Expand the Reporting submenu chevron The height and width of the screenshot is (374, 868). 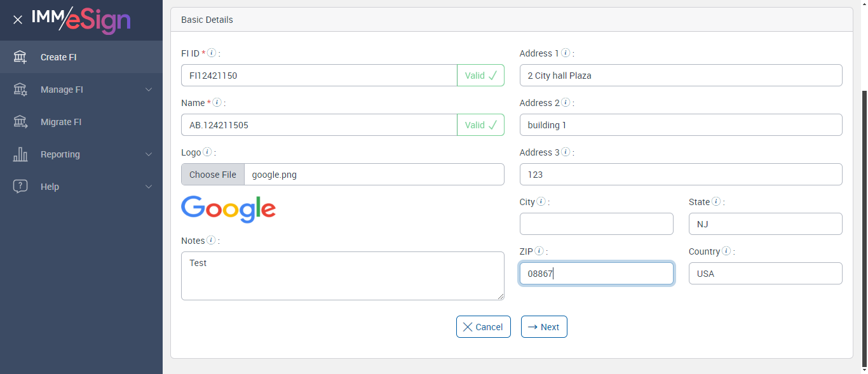(149, 154)
